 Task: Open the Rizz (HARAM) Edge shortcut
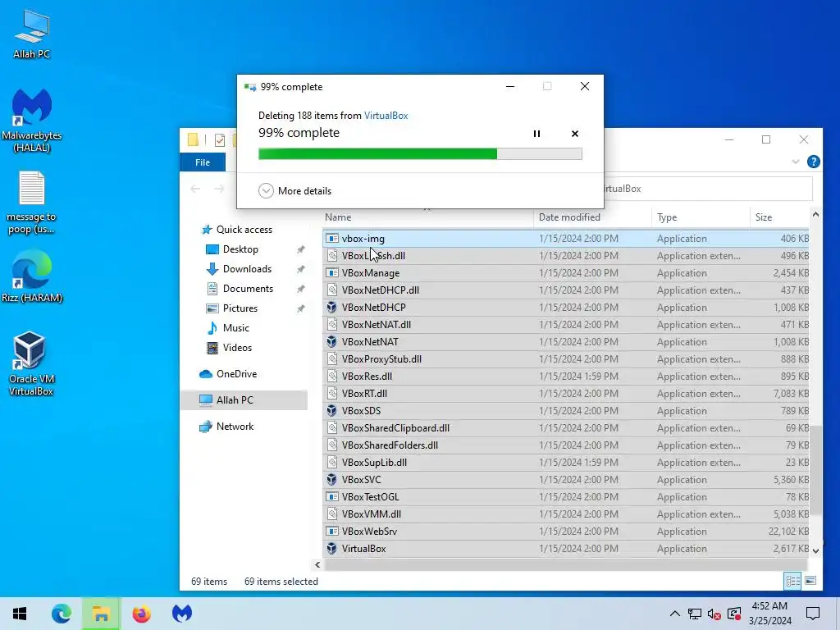(32, 276)
